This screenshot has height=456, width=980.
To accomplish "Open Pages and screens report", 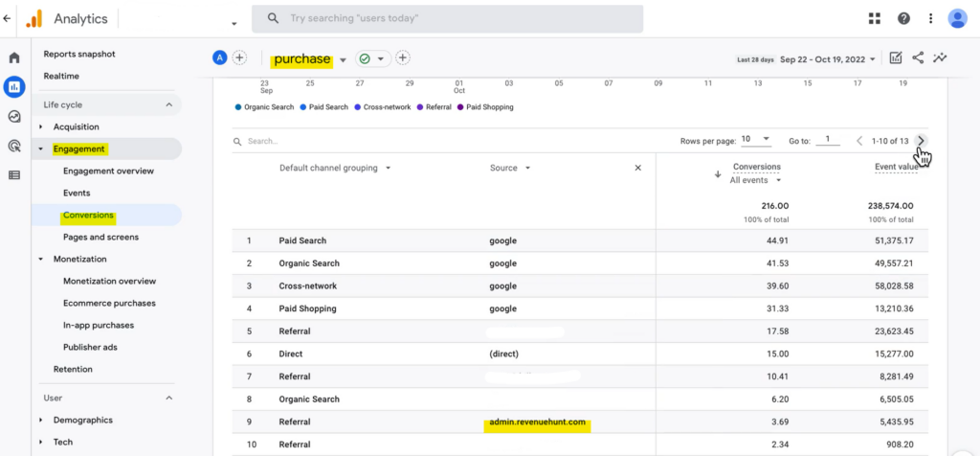I will point(100,237).
